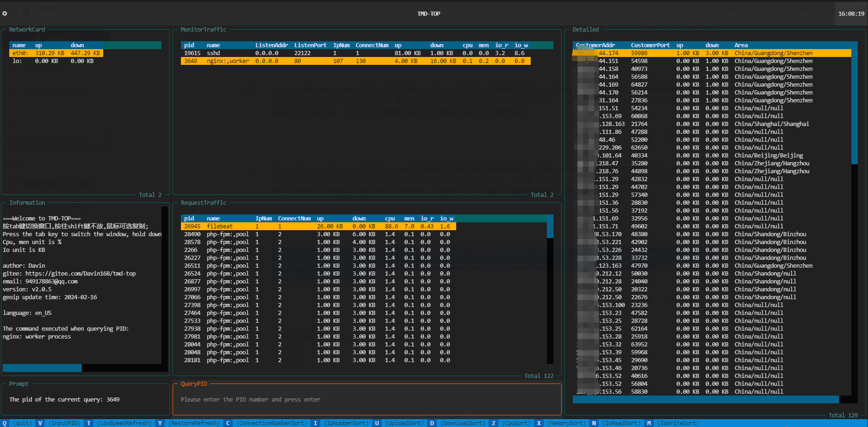Click the cpu header in RequestTraffic table
Screen dimensions: 868x427
click(390, 219)
